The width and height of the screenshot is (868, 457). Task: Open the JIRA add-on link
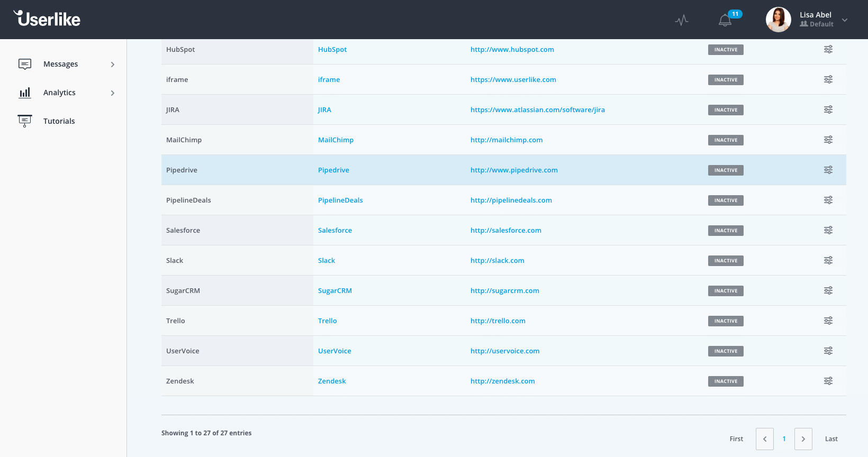(x=324, y=109)
